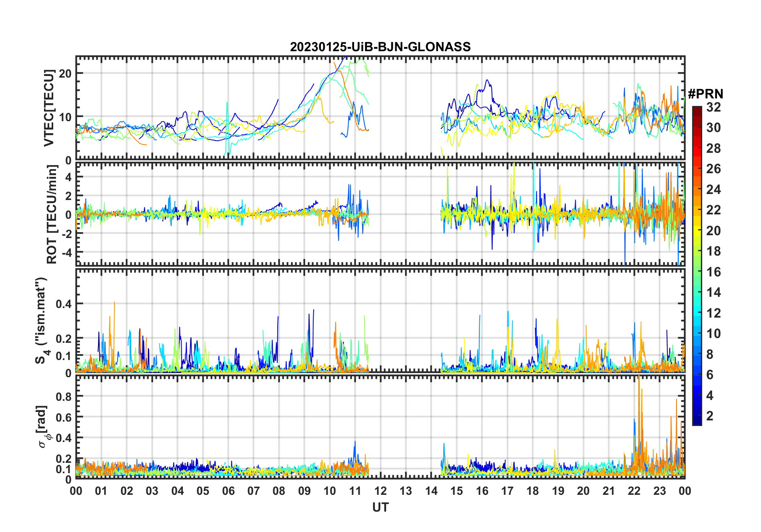Click the sigma-phi [rad] axis label
This screenshot has width=761, height=532.
click(42, 427)
